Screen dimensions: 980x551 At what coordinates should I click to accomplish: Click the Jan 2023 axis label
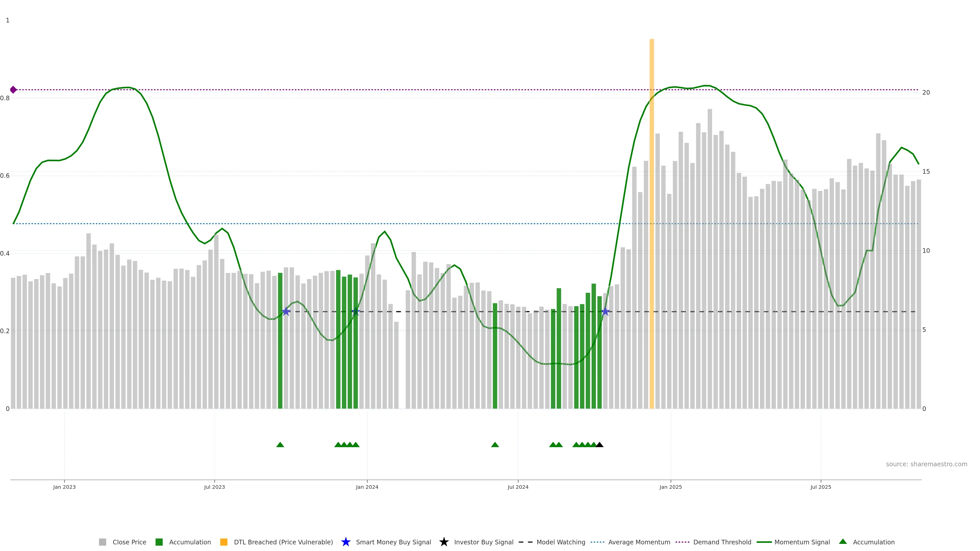[x=64, y=487]
